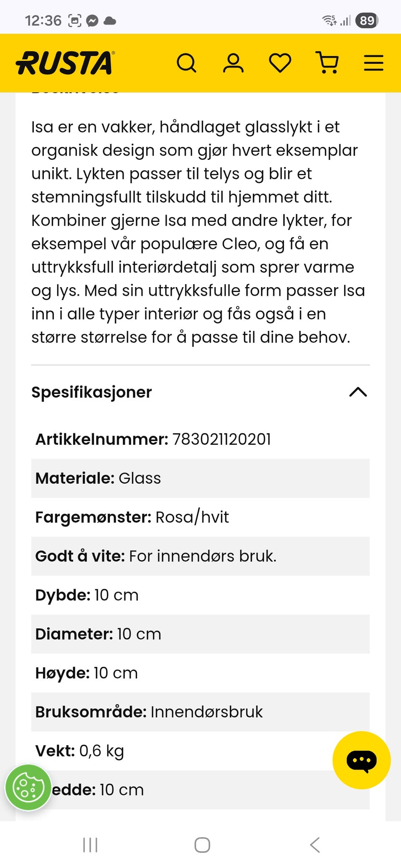Toggle the Spesifikasjoner chevron closed
The height and width of the screenshot is (868, 401).
pos(358,392)
